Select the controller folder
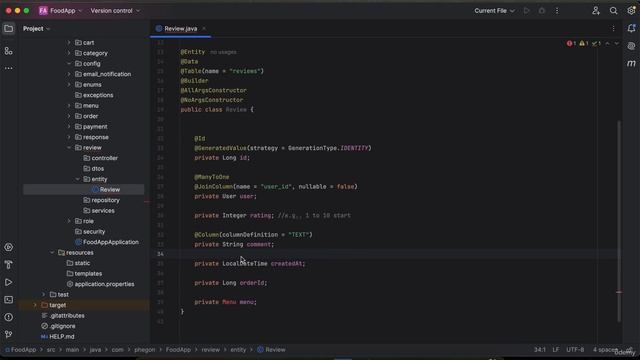The image size is (640, 360). pos(100,158)
